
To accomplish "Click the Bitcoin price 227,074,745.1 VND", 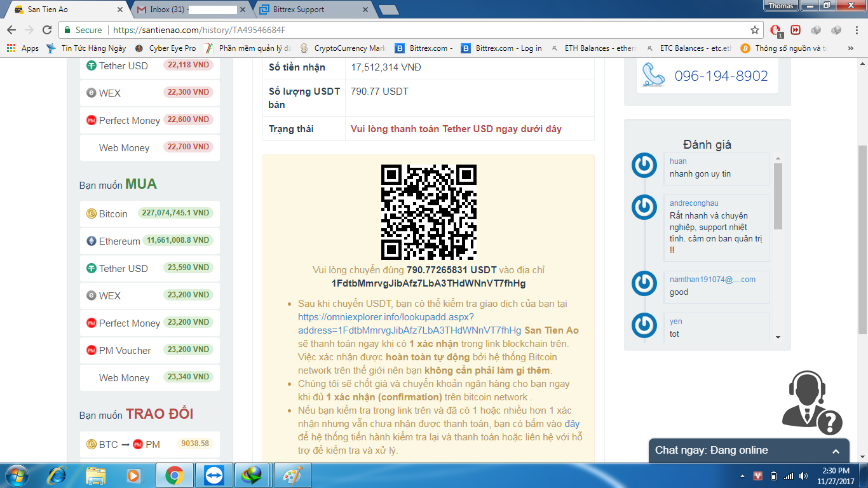I will click(x=175, y=213).
